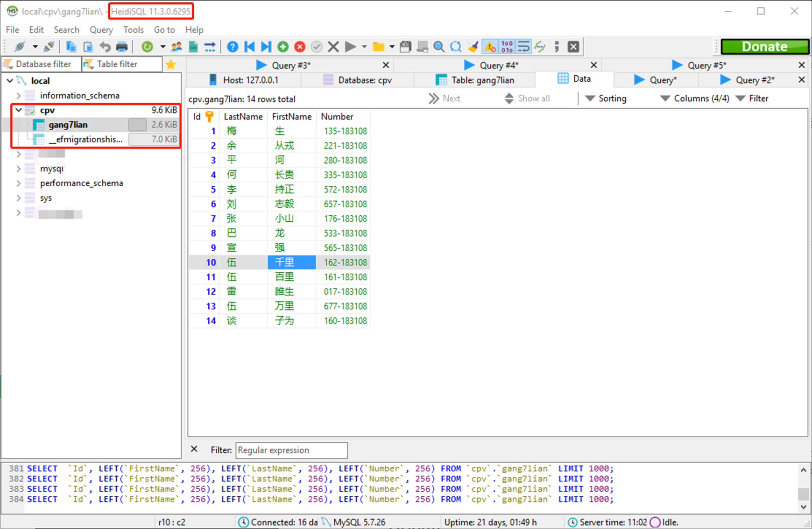Click the Filter button above the grid
812x529 pixels.
pyautogui.click(x=752, y=99)
